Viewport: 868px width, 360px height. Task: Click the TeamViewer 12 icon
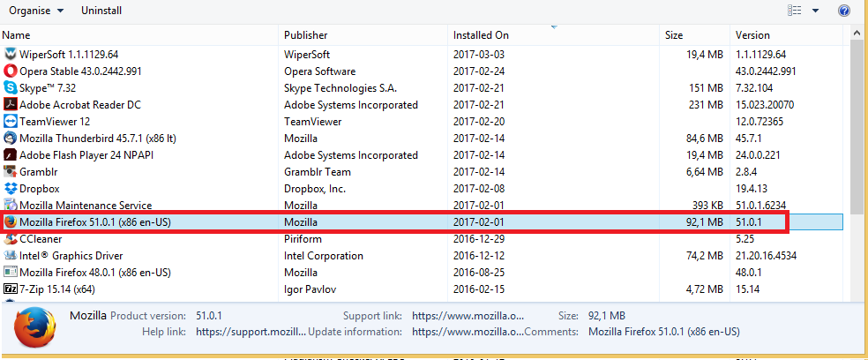[x=11, y=122]
